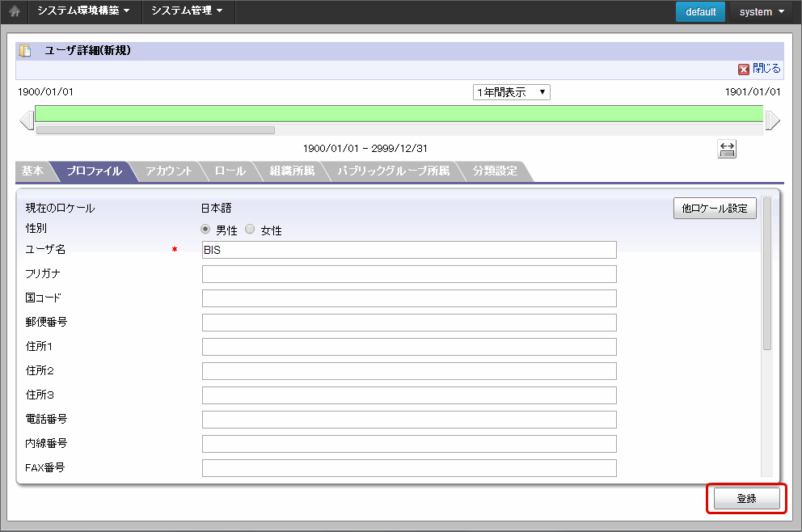The image size is (802, 532).
Task: Switch to the アカウント tab
Action: pos(168,171)
